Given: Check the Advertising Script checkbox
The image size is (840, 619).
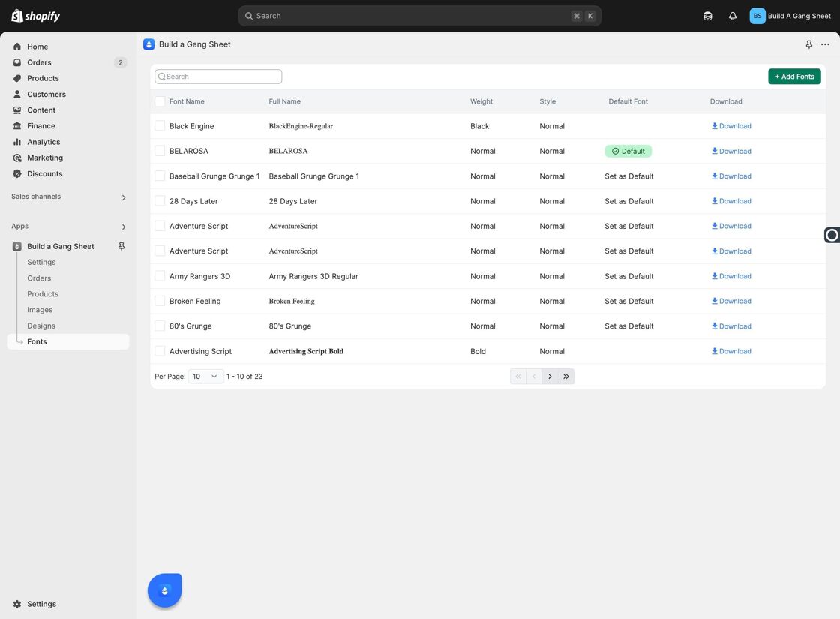Looking at the screenshot, I should 160,351.
